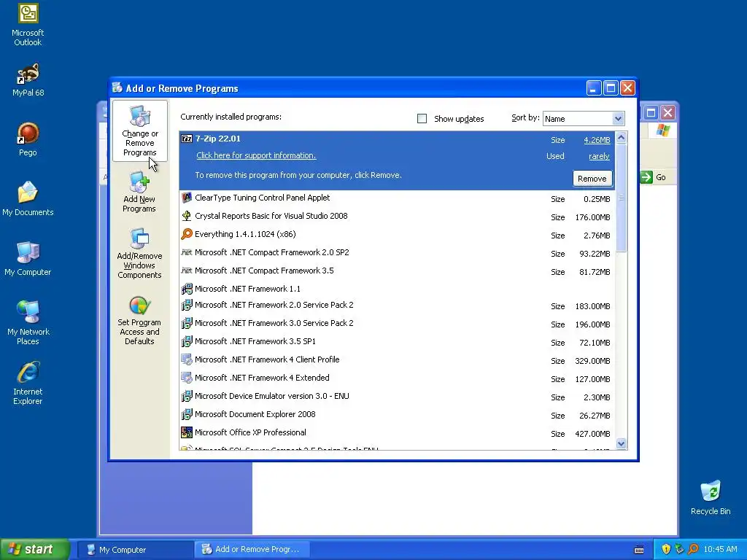
Task: Remove the 7-Zip 22.01 program
Action: pyautogui.click(x=592, y=179)
